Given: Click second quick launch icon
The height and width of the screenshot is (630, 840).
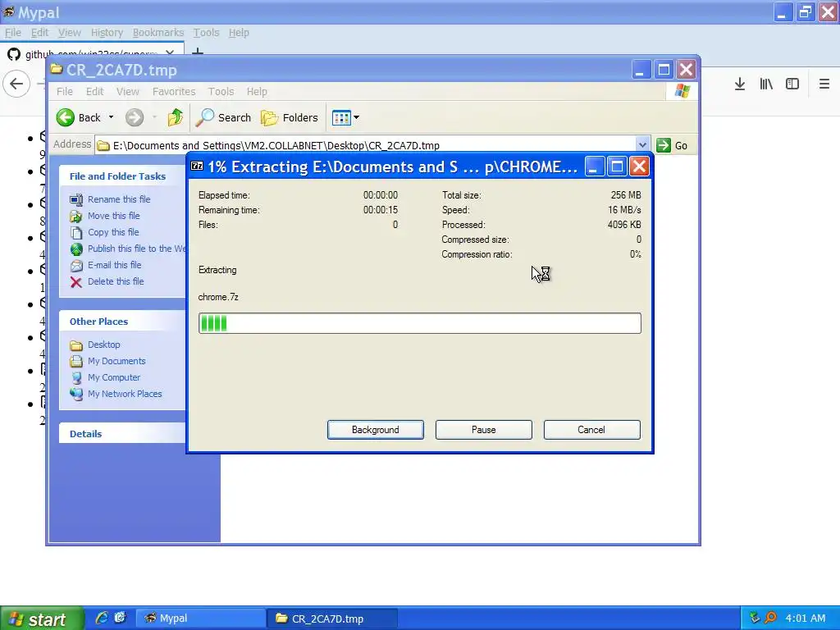Looking at the screenshot, I should pyautogui.click(x=120, y=619).
